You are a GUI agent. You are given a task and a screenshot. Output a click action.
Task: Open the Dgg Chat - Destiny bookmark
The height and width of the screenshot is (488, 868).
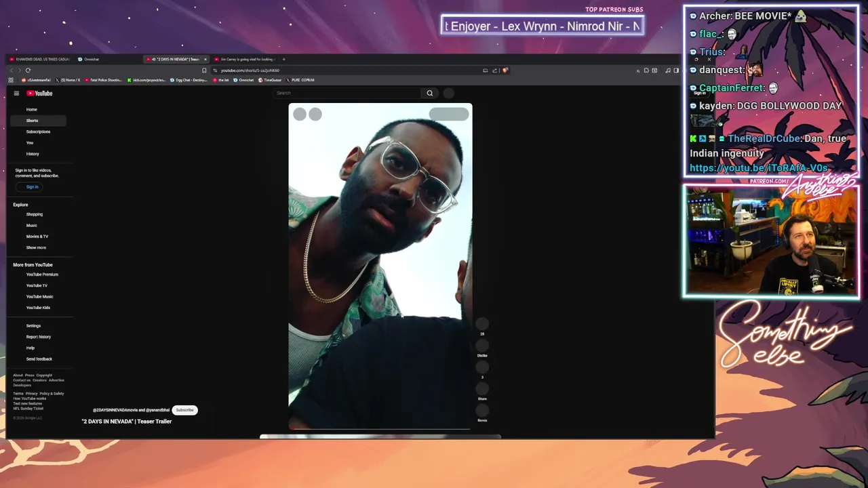coord(188,80)
